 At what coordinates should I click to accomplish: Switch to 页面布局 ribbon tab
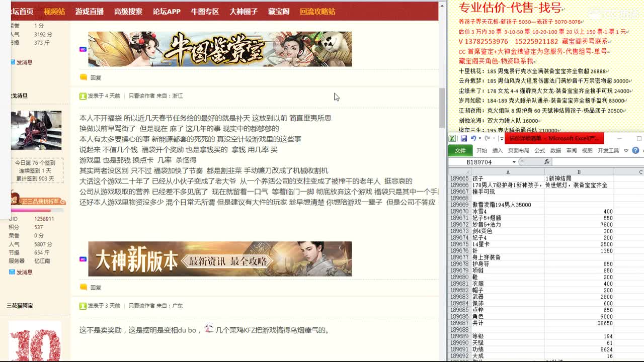(x=519, y=150)
